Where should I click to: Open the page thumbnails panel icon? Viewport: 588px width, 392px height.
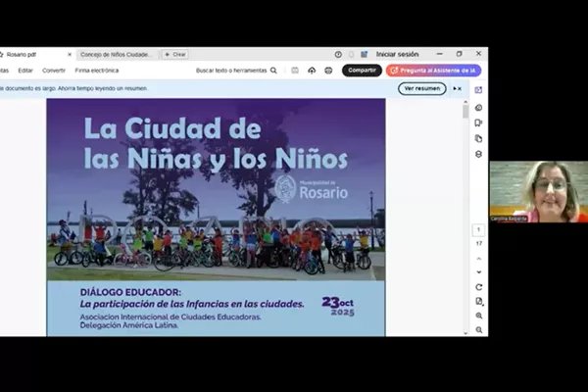pyautogui.click(x=478, y=138)
